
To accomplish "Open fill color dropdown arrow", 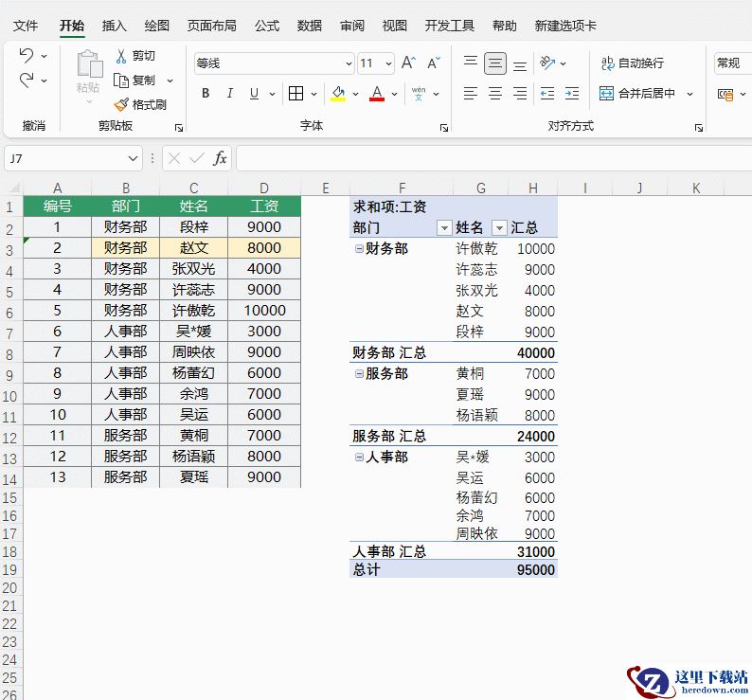I will pyautogui.click(x=355, y=94).
